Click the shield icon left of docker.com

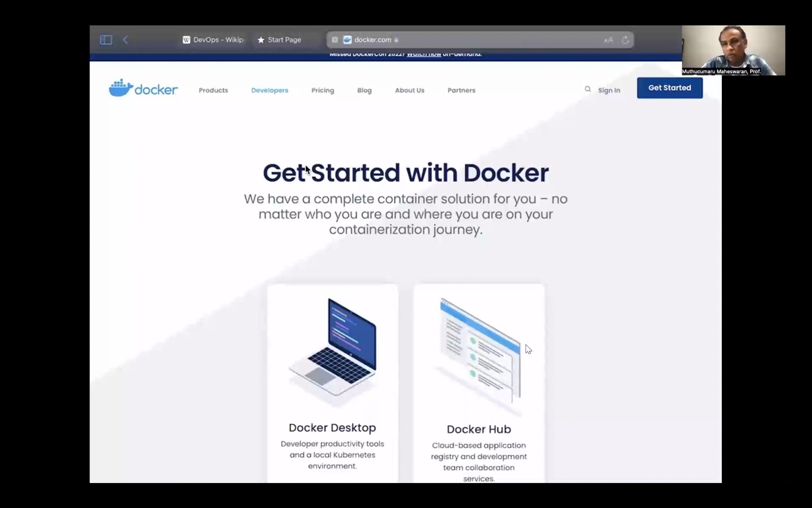coord(335,40)
